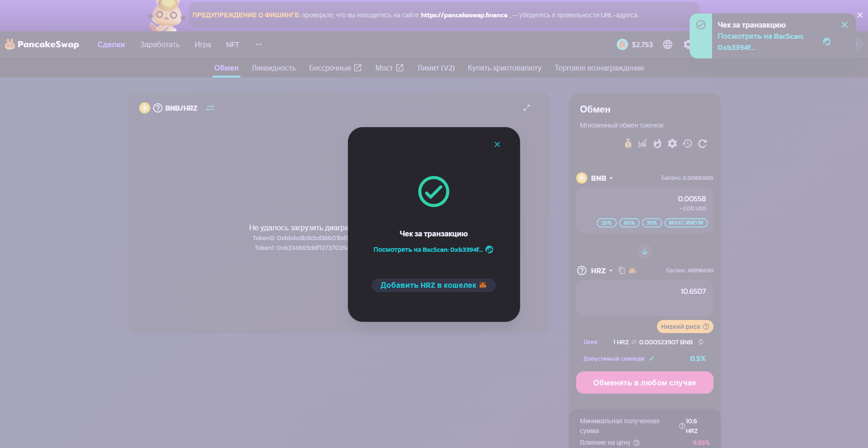The image size is (868, 448).
Task: Add HRZ to MetaMask via fox icon
Action: [x=632, y=270]
